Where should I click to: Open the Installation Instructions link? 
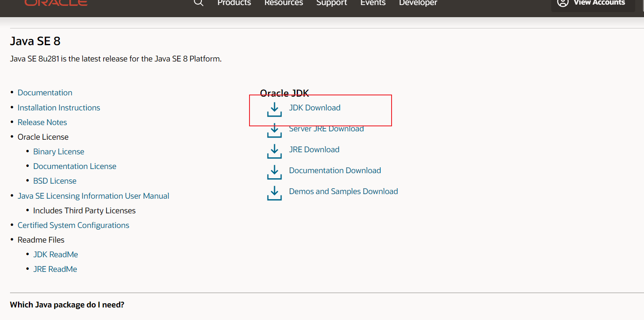(59, 108)
